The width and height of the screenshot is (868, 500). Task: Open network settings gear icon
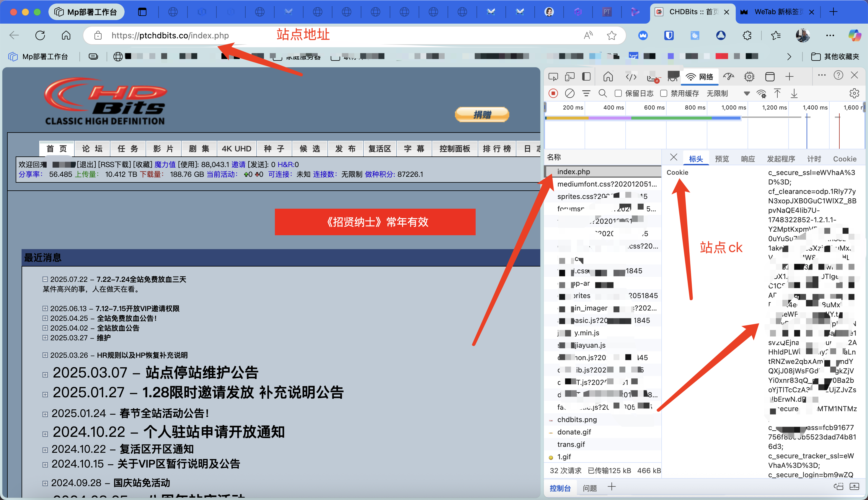pos(854,93)
